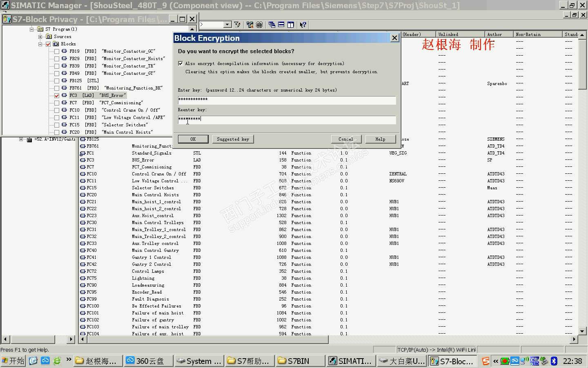Toggle the Blocks folder checkbox
588x368 pixels.
(48, 44)
